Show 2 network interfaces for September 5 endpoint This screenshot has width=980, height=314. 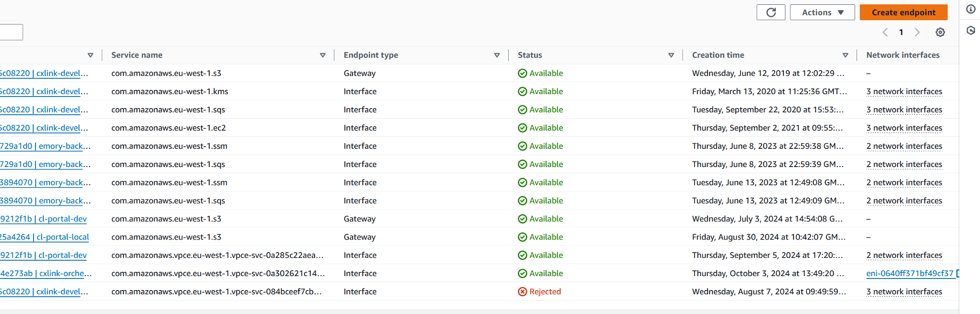904,255
